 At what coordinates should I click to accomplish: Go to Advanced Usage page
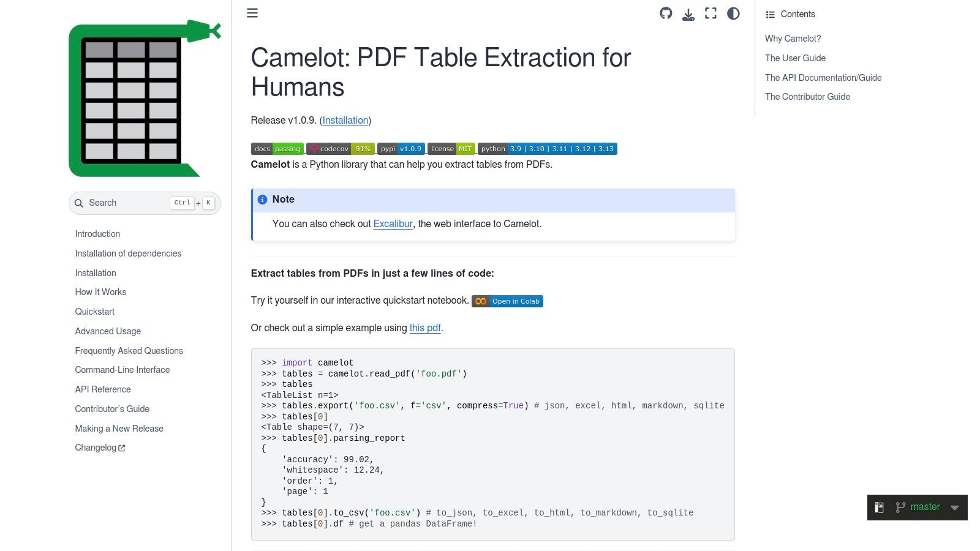108,331
